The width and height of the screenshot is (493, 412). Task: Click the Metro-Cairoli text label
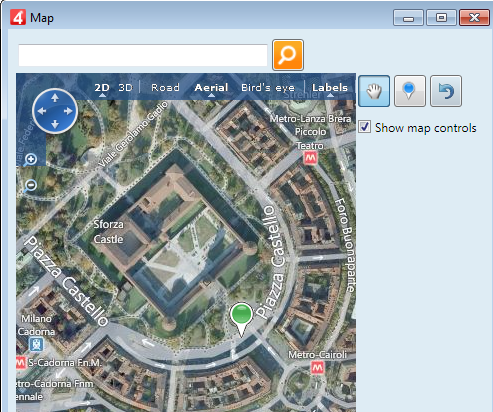[317, 355]
